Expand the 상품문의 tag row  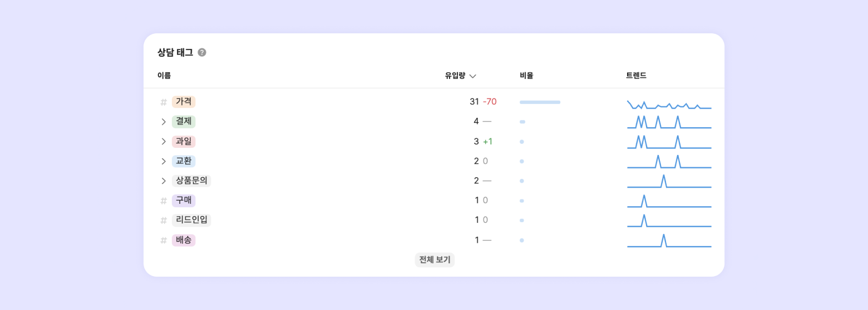click(164, 181)
